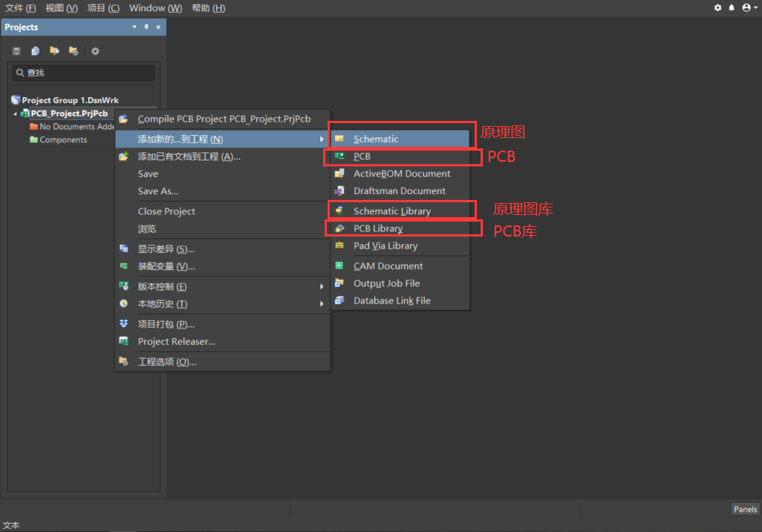Add new PCB Library

click(x=400, y=229)
